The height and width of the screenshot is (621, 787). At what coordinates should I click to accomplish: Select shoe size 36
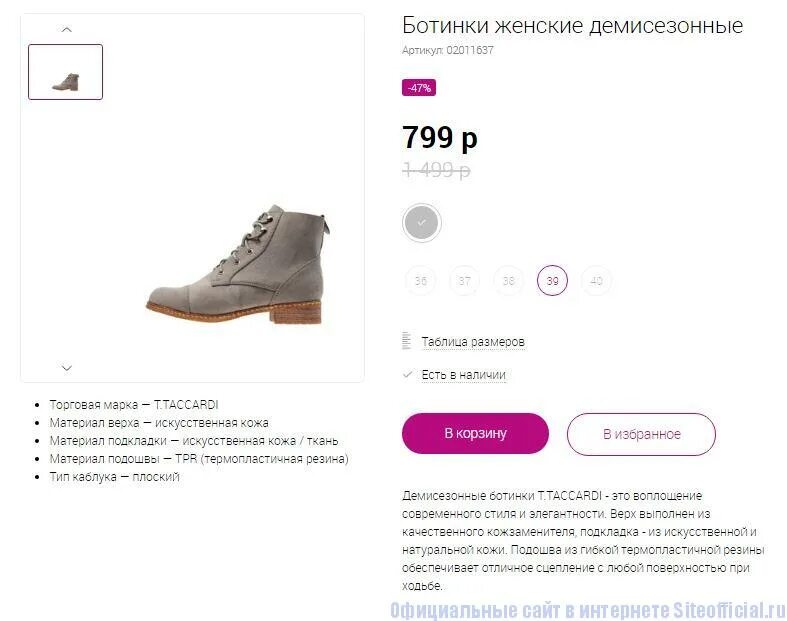point(421,281)
